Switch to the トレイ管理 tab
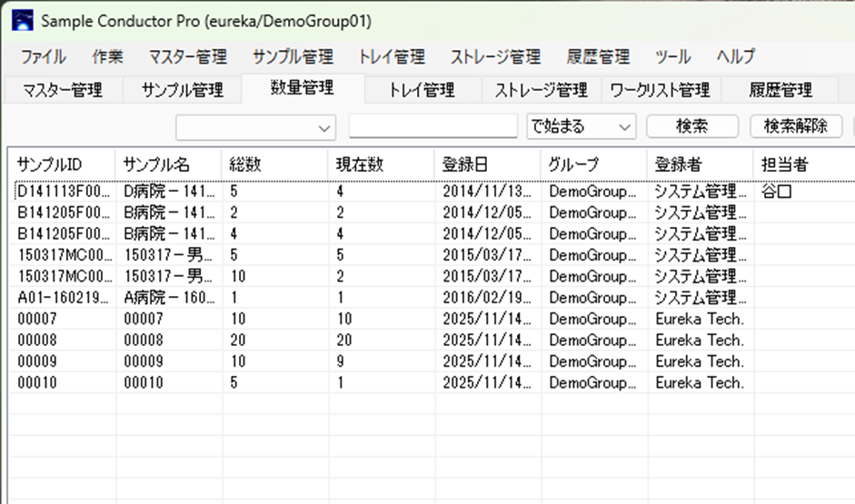The width and height of the screenshot is (855, 504). click(422, 90)
